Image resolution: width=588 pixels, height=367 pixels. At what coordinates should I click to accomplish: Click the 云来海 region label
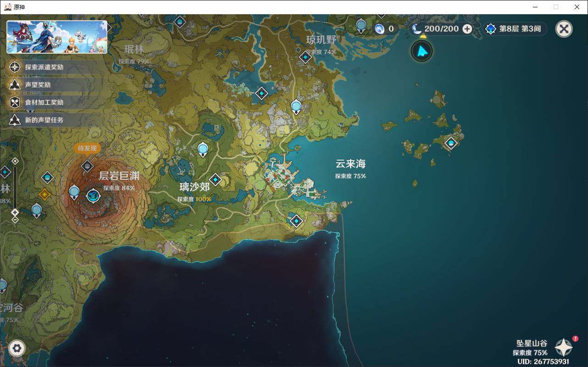click(x=350, y=164)
